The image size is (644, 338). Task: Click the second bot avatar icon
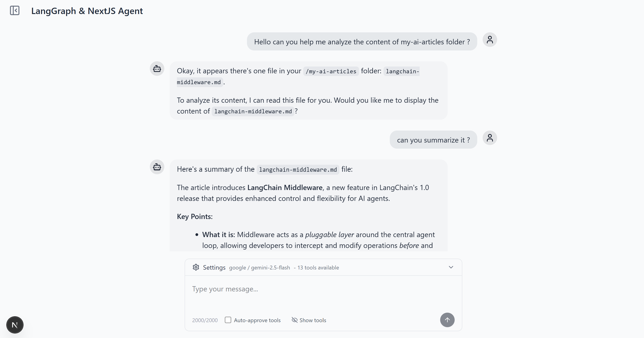(x=157, y=167)
